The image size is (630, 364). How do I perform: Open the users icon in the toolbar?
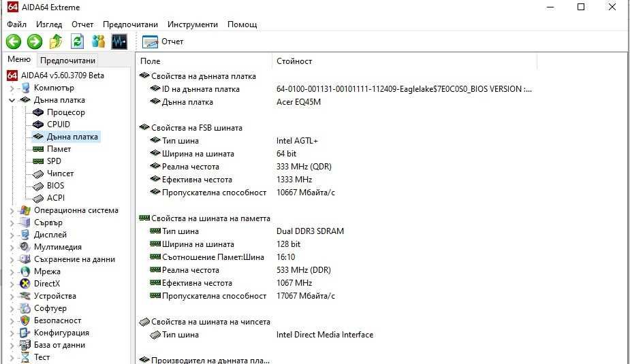[98, 42]
